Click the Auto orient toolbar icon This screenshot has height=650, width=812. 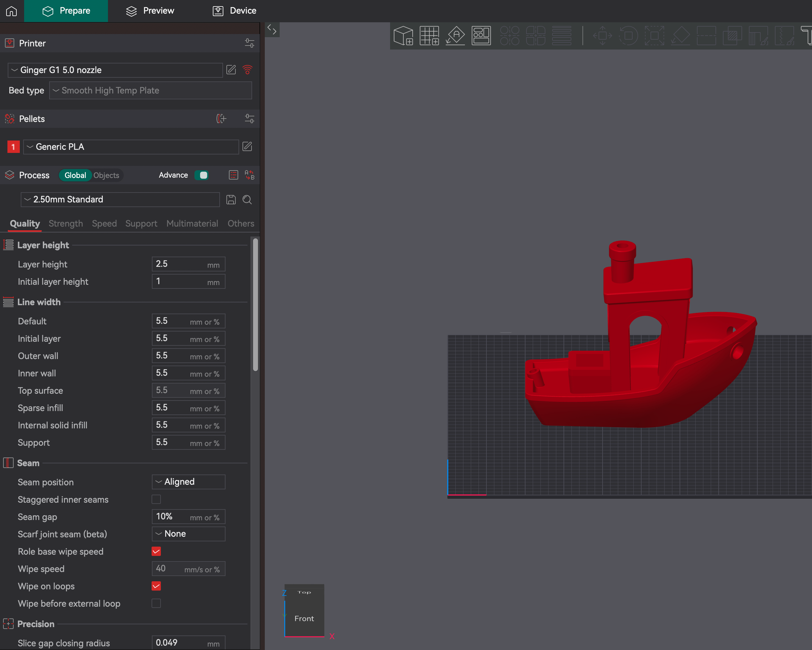pos(455,36)
